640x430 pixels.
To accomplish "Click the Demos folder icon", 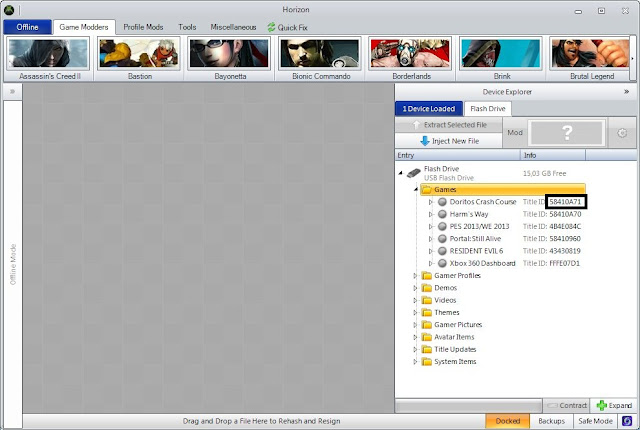I will point(427,288).
